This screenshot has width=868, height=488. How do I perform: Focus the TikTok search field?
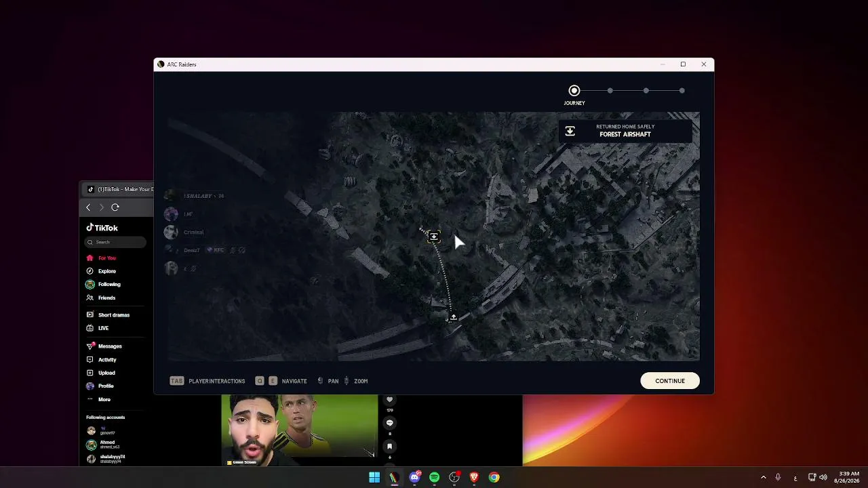tap(115, 242)
